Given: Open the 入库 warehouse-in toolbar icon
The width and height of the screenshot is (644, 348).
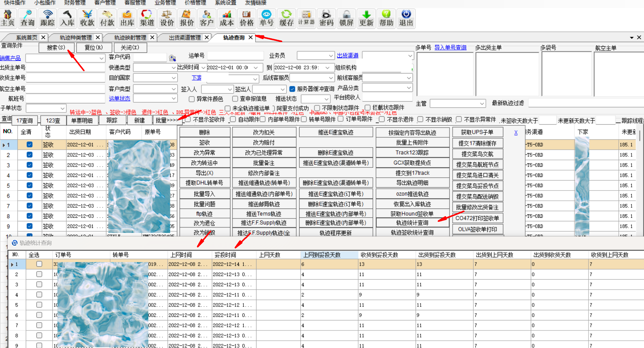Looking at the screenshot, I should pyautogui.click(x=67, y=18).
